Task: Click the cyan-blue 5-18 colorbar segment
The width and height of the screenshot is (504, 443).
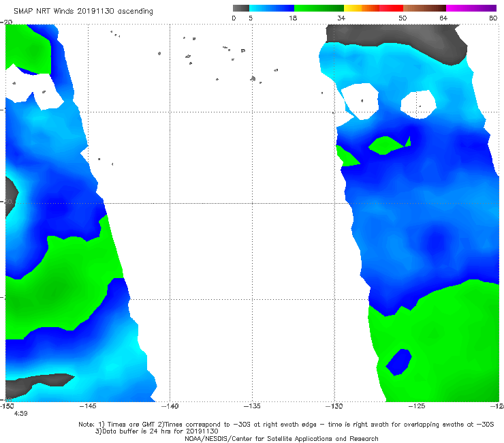Action: coord(272,8)
